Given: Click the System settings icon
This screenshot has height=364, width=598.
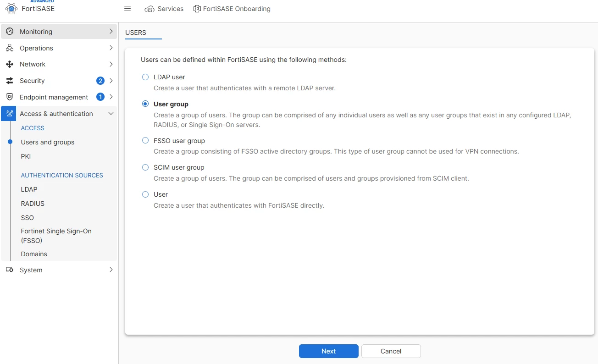Looking at the screenshot, I should click(10, 270).
